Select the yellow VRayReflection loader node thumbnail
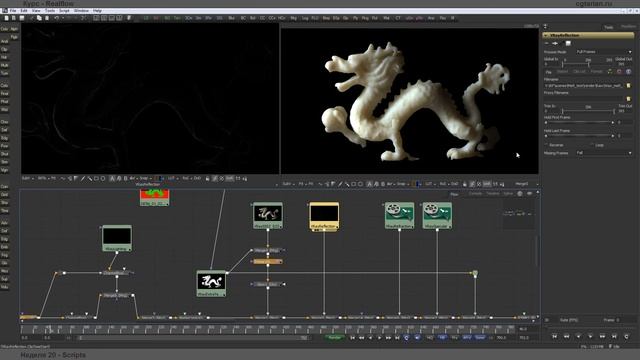 [324, 215]
